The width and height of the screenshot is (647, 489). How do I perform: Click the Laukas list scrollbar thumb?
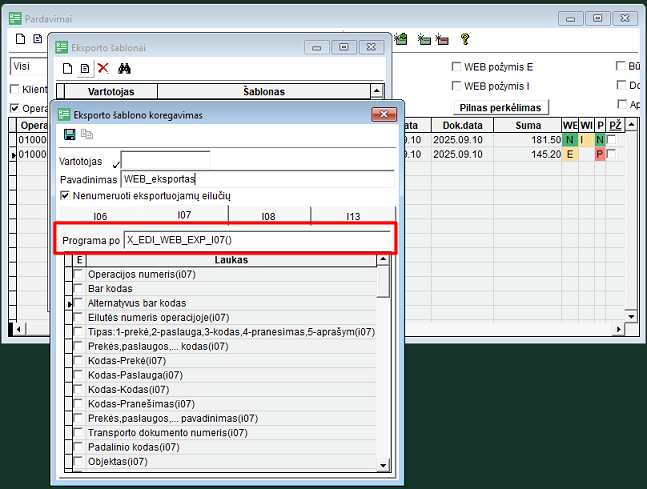383,281
